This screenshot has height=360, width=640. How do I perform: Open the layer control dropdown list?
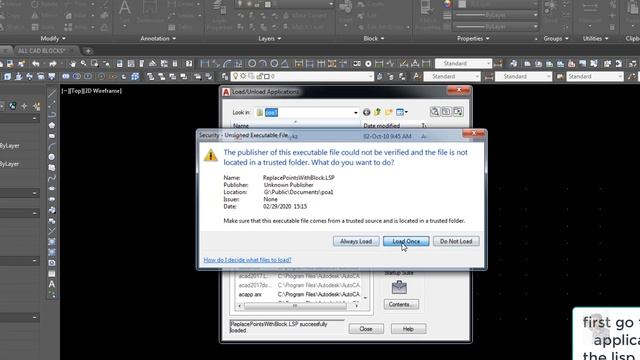point(302,76)
